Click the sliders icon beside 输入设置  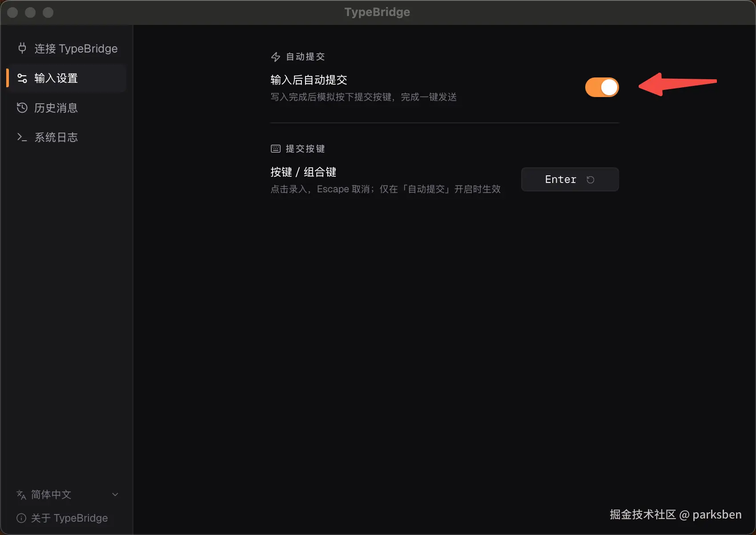(x=22, y=78)
